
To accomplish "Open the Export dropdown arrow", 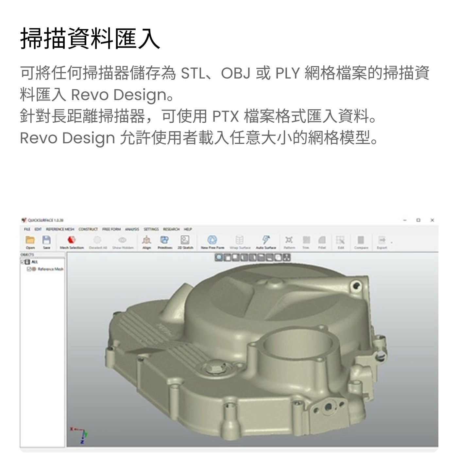I will point(392,242).
